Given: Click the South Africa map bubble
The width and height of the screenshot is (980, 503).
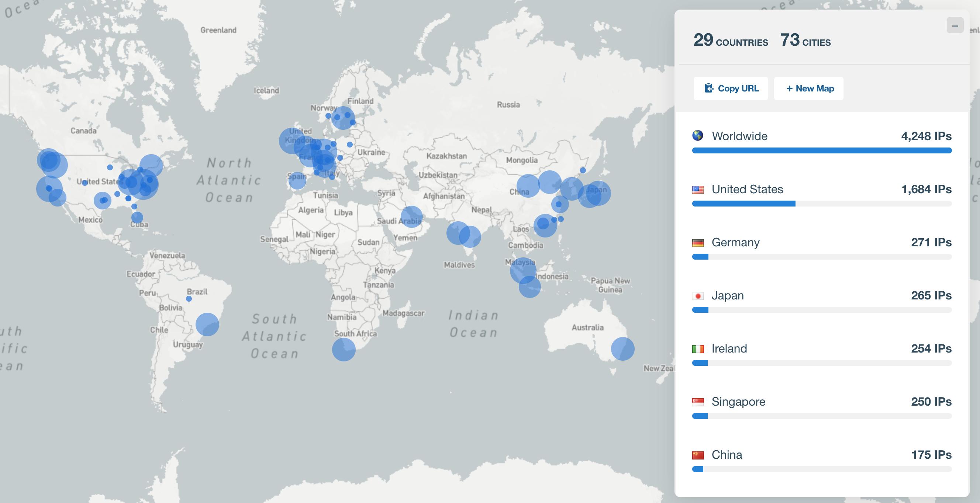Looking at the screenshot, I should point(344,349).
